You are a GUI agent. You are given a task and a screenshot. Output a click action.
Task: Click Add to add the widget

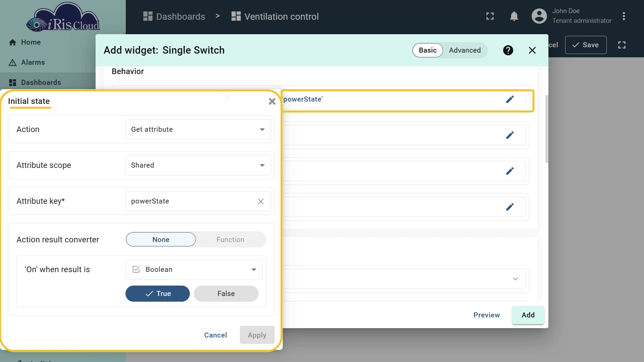tap(528, 315)
